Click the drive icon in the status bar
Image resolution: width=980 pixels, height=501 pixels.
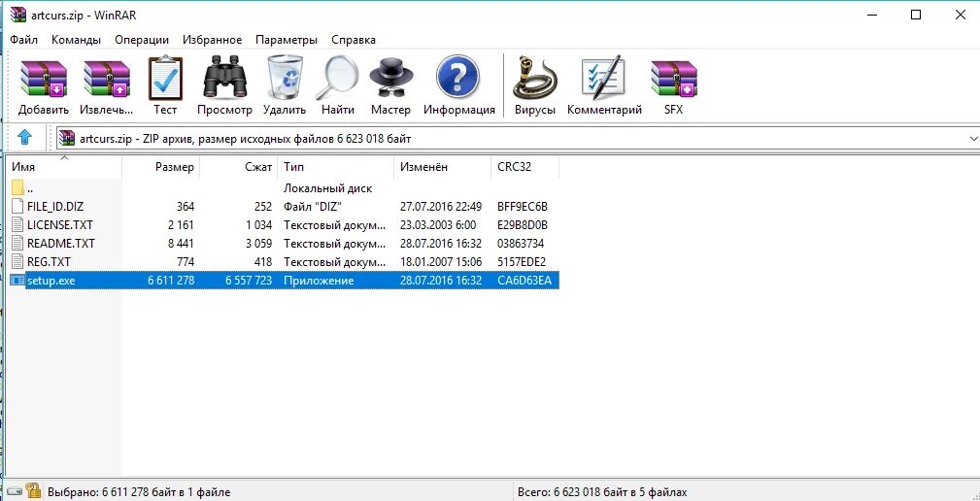tap(15, 492)
